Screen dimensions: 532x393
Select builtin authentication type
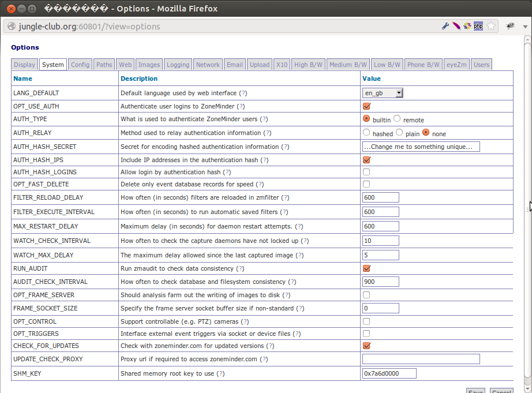coord(366,119)
